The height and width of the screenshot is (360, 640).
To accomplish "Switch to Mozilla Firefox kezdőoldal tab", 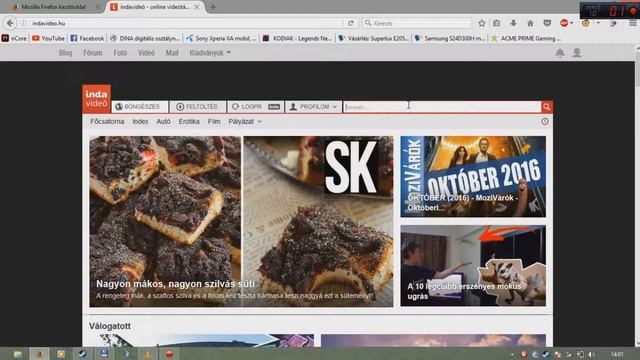I will pos(53,7).
